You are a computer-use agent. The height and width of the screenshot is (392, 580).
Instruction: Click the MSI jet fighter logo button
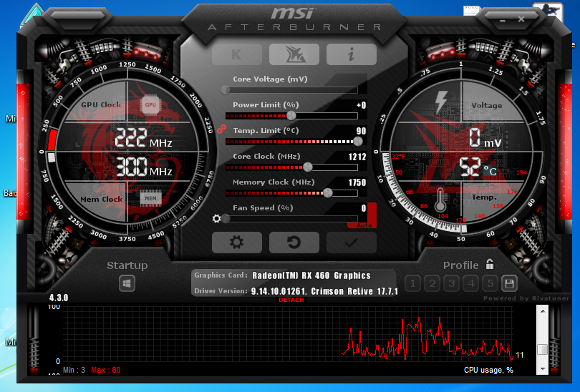(294, 54)
